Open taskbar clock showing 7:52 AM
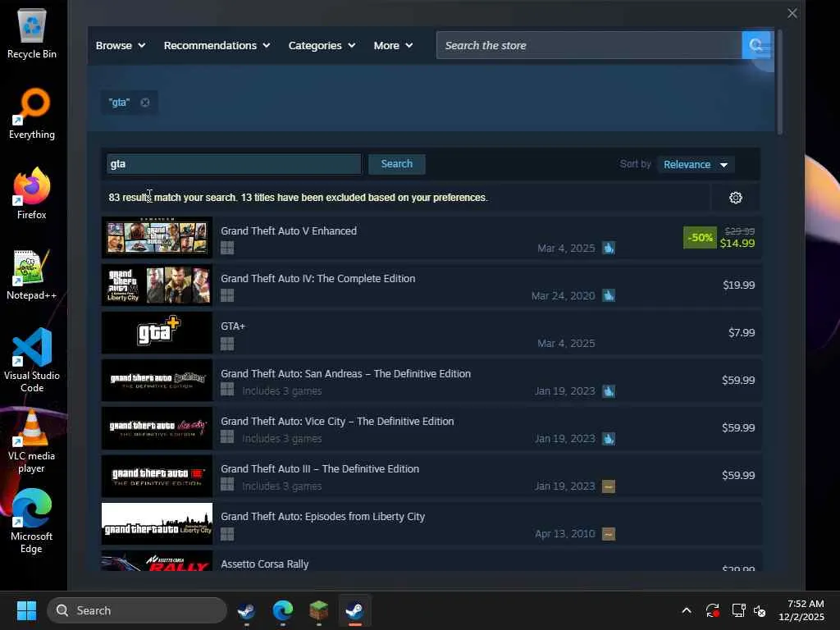Screen dimensions: 840x630 point(801,610)
